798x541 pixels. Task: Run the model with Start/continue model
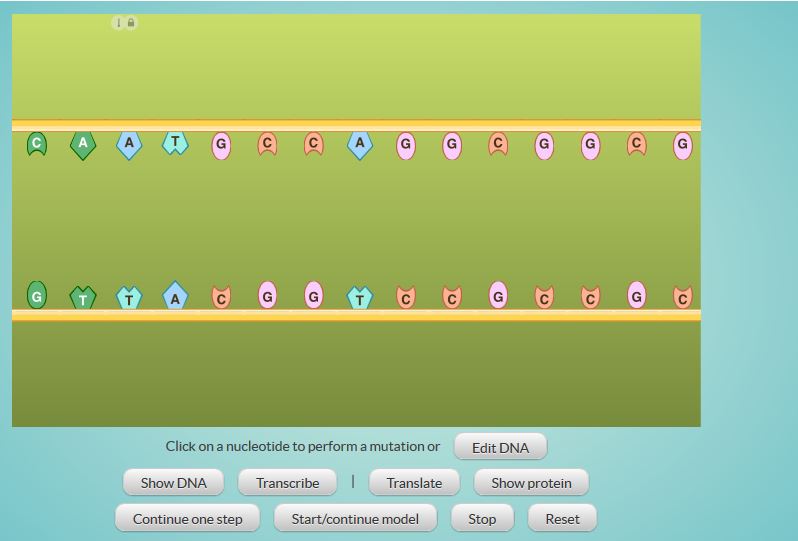tap(355, 518)
